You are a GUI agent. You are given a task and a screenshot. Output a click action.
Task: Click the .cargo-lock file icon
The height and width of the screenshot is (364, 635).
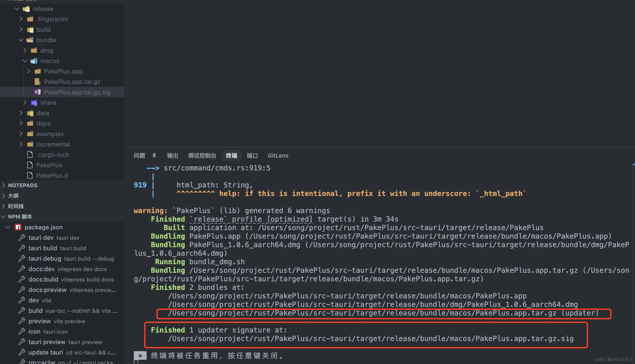(x=30, y=155)
